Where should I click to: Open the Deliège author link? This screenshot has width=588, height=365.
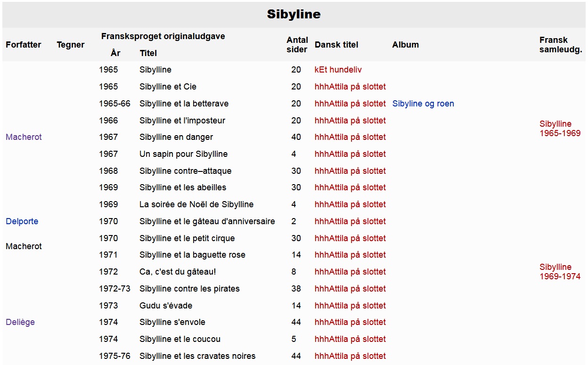pyautogui.click(x=20, y=322)
